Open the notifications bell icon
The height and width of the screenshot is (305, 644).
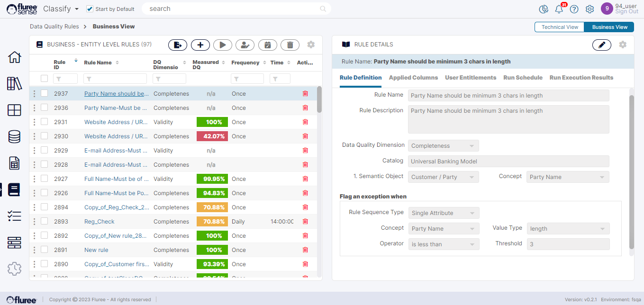(x=559, y=9)
